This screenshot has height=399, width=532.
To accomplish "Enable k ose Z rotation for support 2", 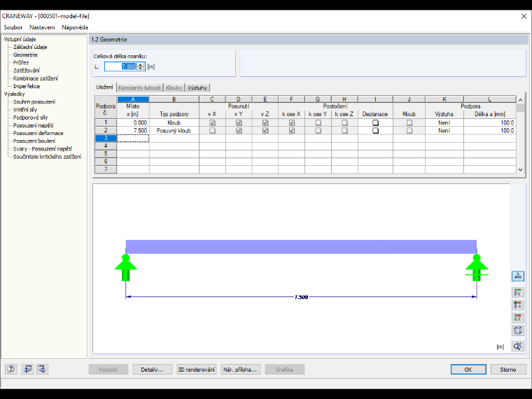I will click(x=344, y=131).
